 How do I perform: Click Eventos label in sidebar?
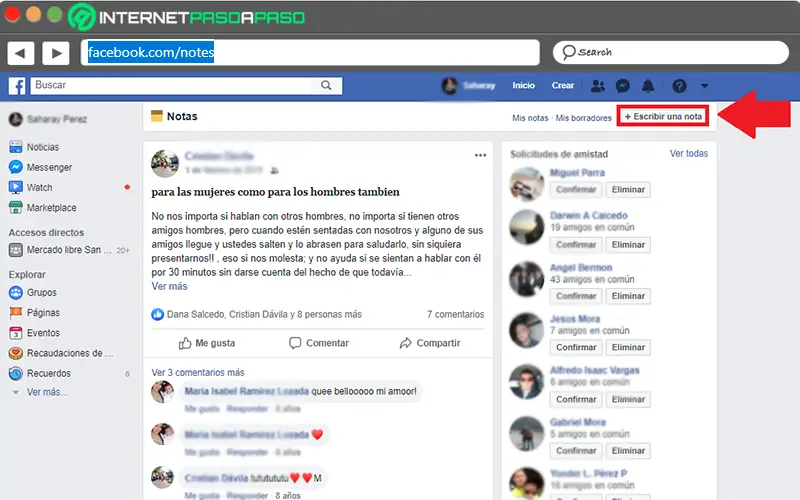pos(43,333)
